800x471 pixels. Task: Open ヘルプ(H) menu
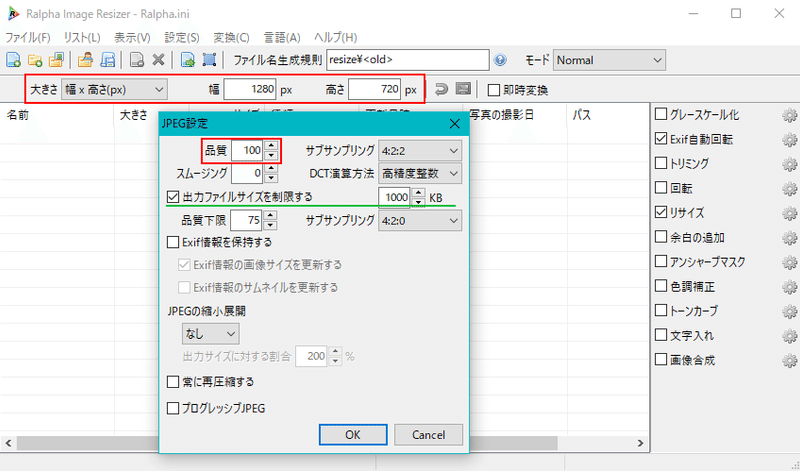(x=335, y=38)
